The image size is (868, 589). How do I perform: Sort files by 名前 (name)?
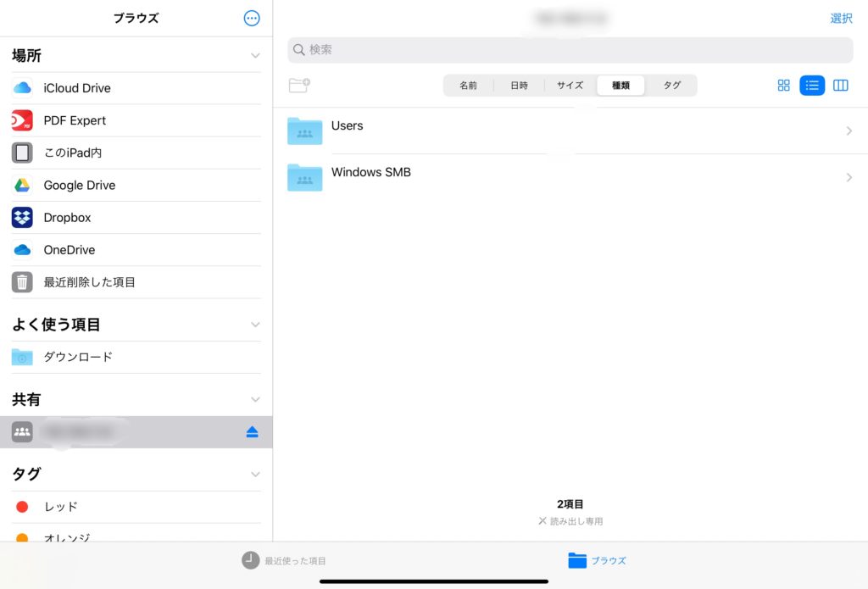[468, 86]
